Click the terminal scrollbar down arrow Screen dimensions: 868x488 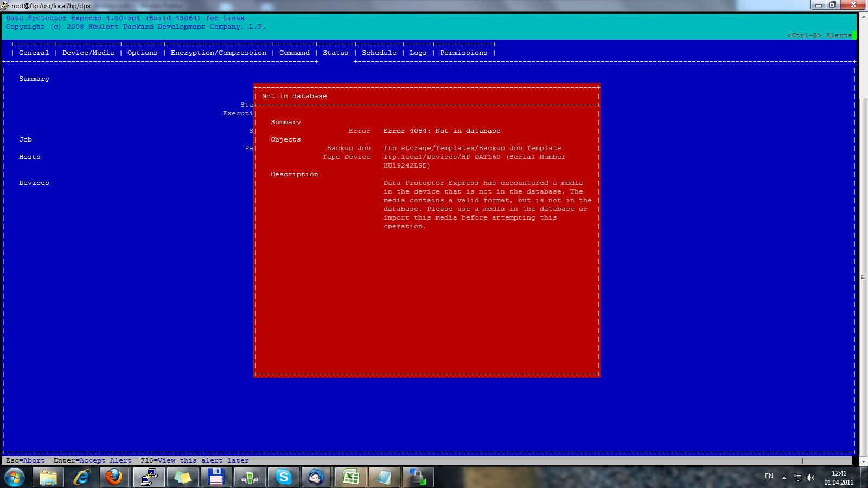click(863, 462)
